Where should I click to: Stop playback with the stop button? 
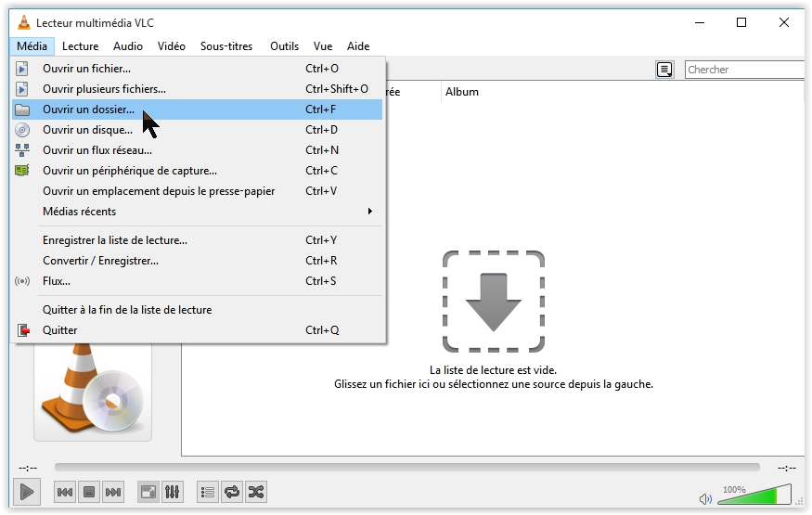pos(89,492)
